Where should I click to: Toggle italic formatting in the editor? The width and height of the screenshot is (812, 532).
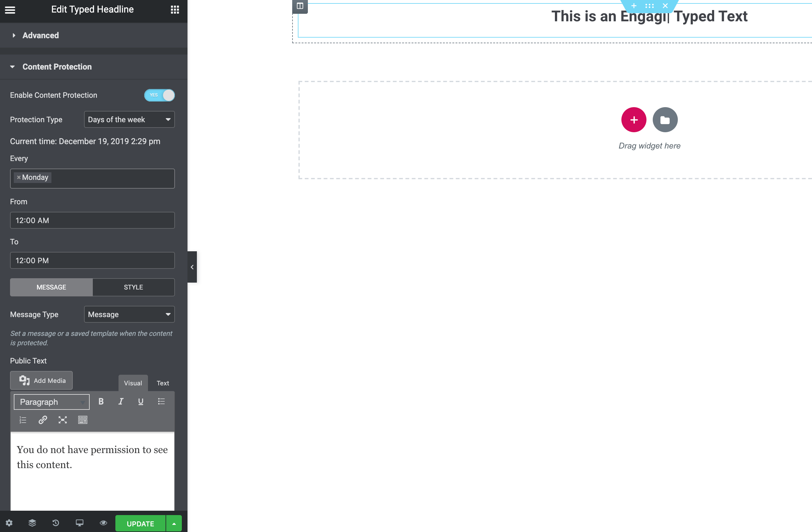tap(120, 401)
